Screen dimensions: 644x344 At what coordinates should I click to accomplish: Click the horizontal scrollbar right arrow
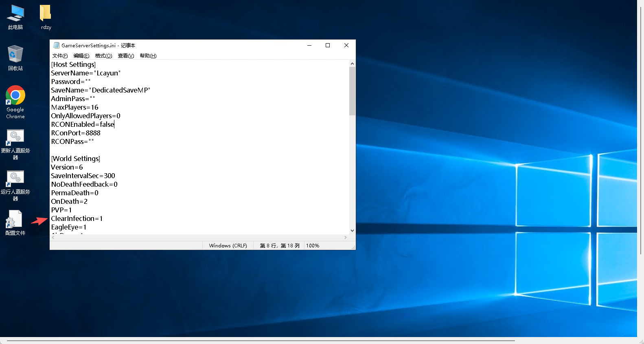(x=346, y=237)
